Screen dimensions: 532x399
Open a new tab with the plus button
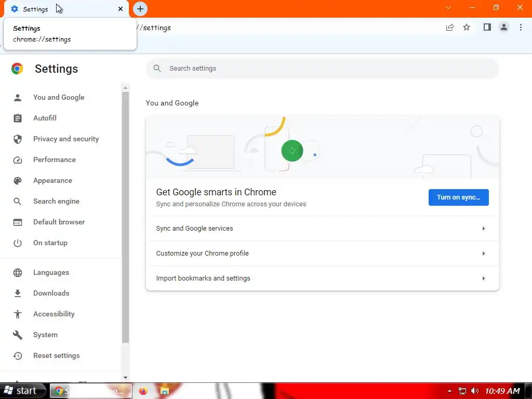click(140, 9)
